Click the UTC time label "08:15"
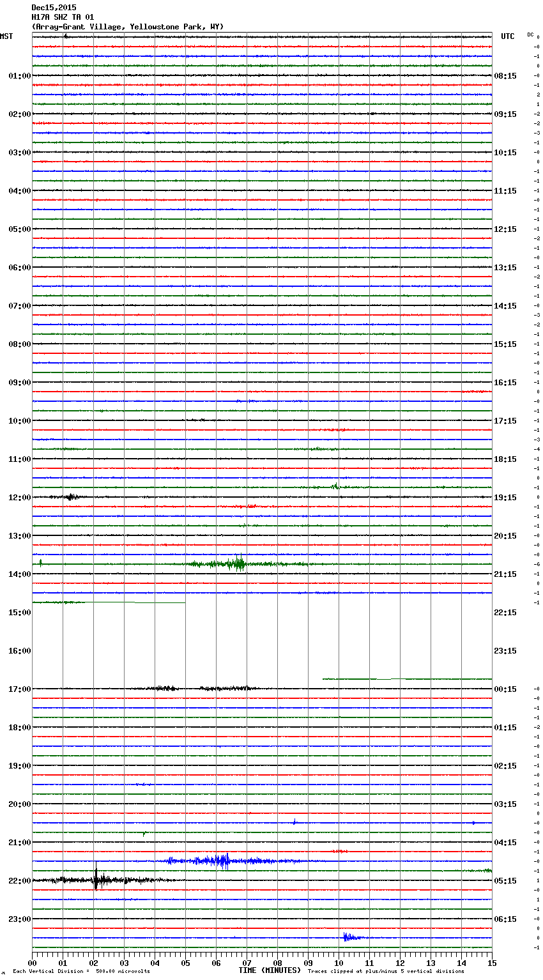This screenshot has width=543, height=980. coord(505,76)
